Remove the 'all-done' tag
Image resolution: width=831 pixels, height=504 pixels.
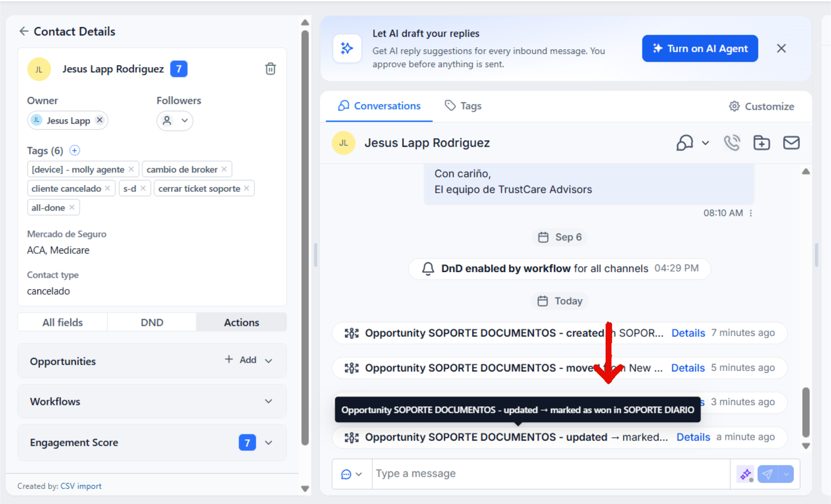click(x=72, y=207)
